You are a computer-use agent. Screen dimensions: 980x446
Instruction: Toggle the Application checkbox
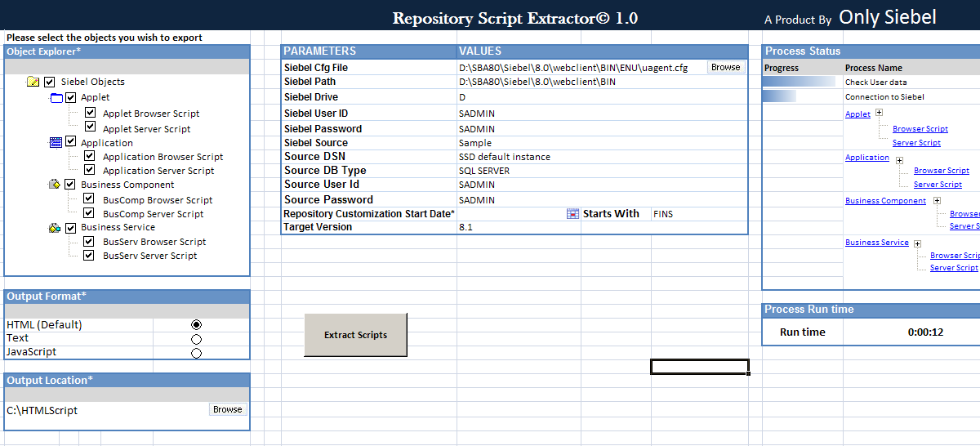click(71, 141)
